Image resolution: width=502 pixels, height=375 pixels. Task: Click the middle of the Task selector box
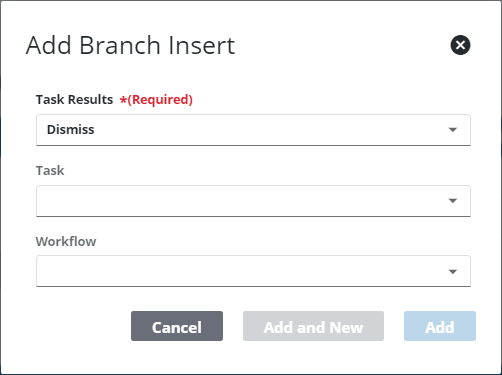(x=253, y=201)
